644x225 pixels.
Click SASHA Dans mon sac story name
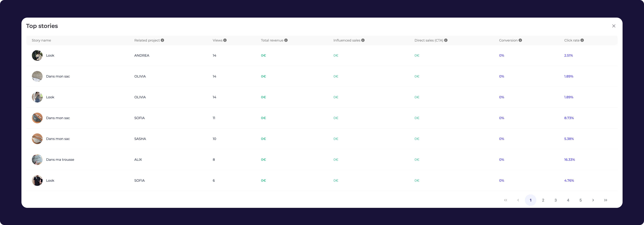[58, 139]
